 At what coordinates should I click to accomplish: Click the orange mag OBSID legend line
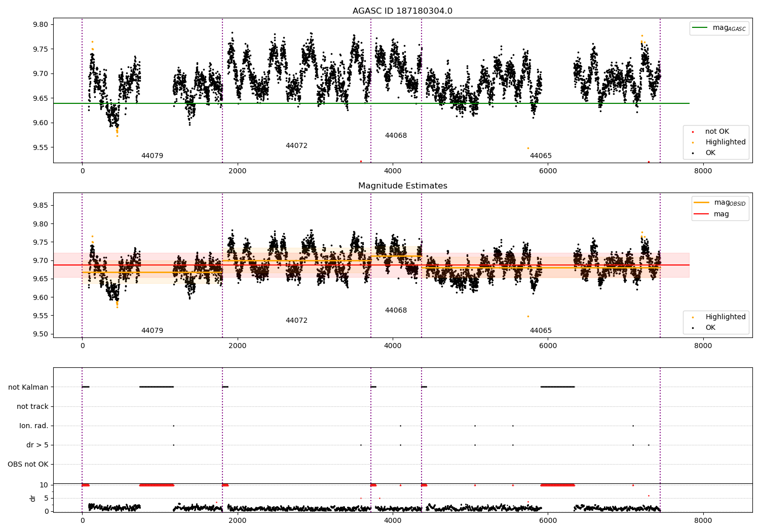click(702, 203)
